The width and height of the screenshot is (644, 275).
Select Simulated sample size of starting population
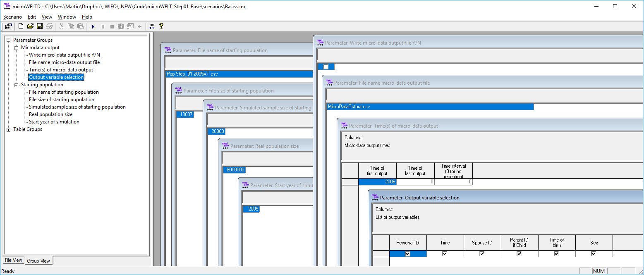(x=77, y=107)
